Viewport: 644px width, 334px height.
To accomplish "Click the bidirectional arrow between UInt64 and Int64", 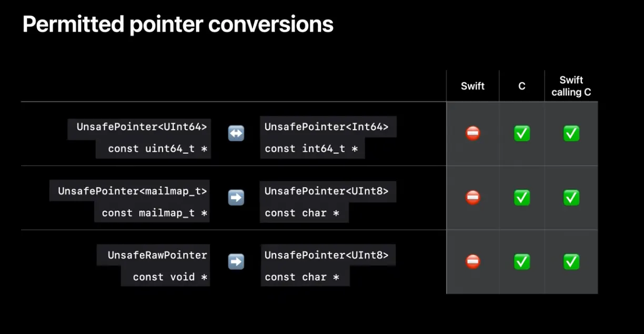I will click(236, 134).
